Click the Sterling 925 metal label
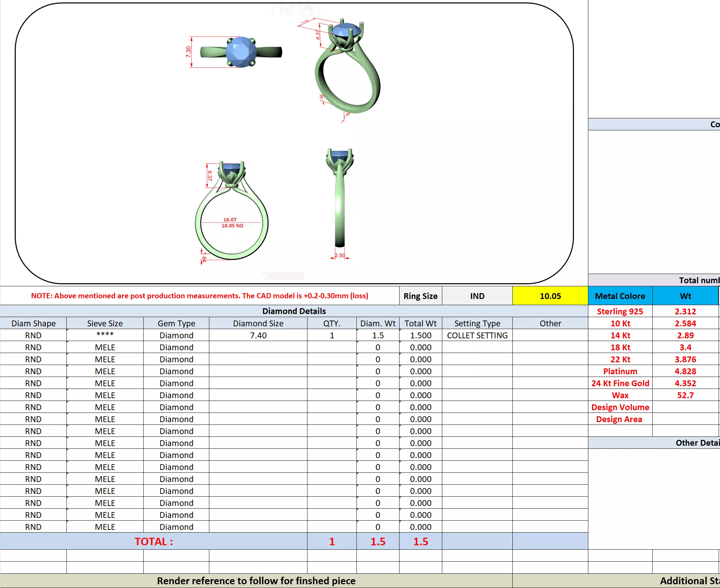This screenshot has height=588, width=720. click(620, 311)
